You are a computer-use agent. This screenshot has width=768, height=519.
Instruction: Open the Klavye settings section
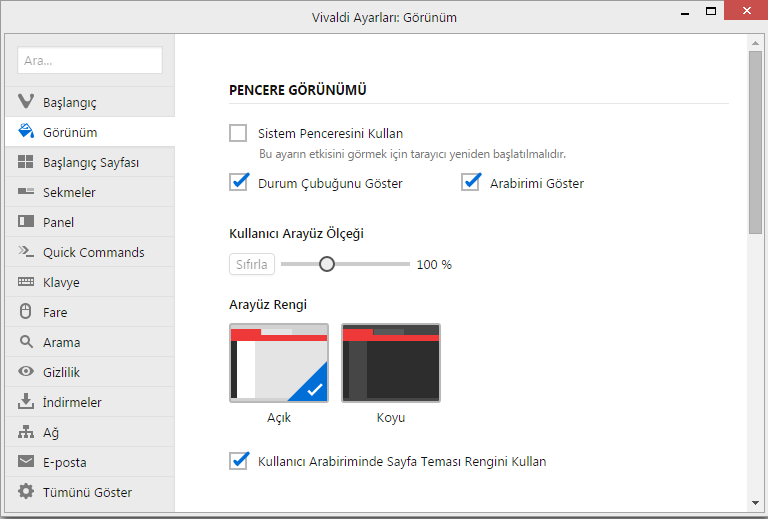tap(90, 282)
